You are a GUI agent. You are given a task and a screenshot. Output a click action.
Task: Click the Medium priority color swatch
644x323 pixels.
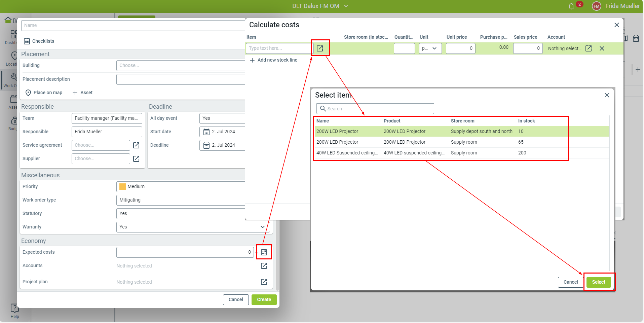[123, 187]
